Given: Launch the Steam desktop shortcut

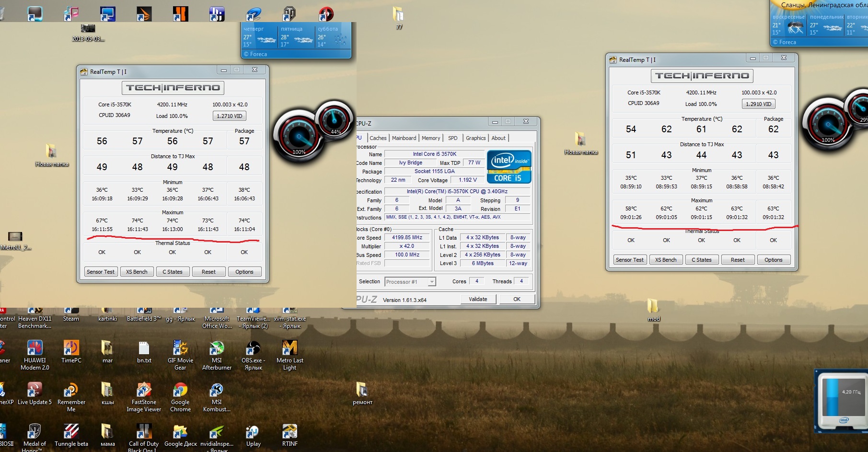Looking at the screenshot, I should coord(71,313).
